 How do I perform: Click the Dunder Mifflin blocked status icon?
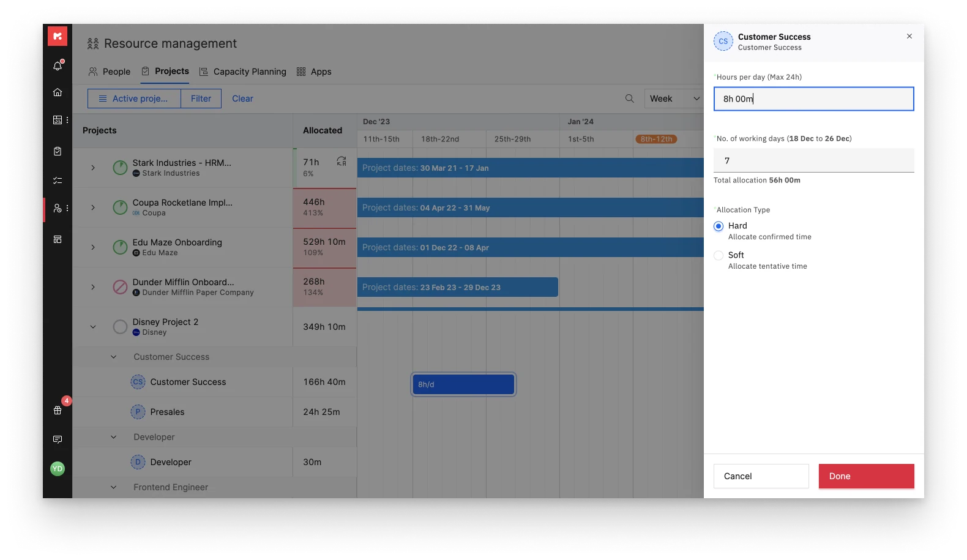point(121,287)
